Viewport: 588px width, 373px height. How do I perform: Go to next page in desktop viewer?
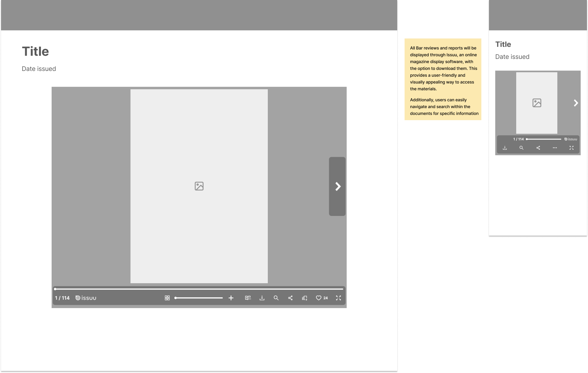[337, 186]
